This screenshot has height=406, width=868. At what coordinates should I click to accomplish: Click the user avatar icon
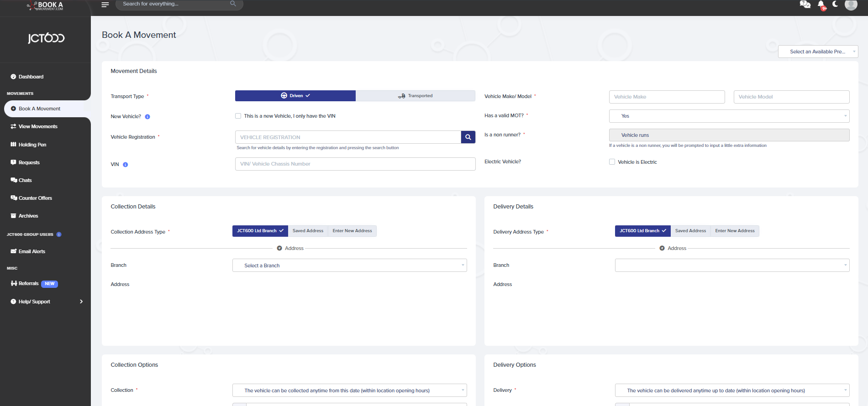851,5
